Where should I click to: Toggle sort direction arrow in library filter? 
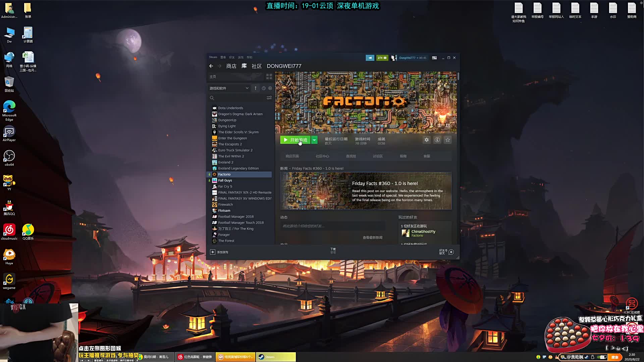click(256, 88)
